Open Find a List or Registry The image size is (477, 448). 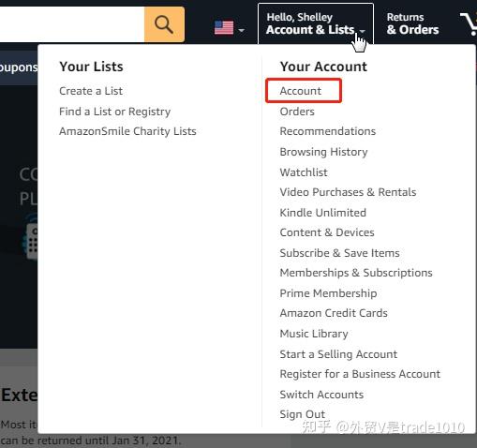point(115,112)
